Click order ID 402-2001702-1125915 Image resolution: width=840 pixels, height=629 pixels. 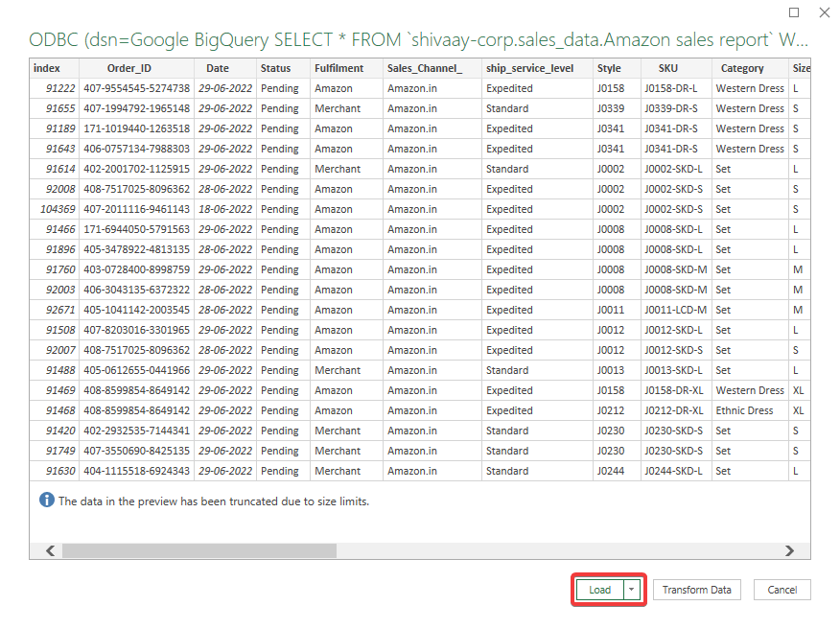[x=136, y=170]
